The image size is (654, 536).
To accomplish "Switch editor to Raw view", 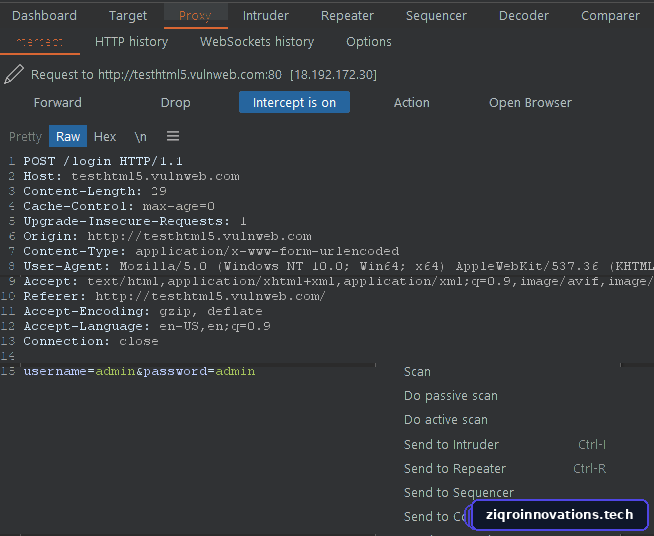I will click(68, 136).
